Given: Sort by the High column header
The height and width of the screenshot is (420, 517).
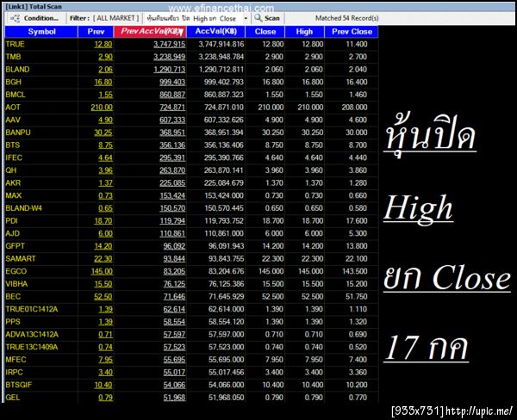Looking at the screenshot, I should 304,32.
